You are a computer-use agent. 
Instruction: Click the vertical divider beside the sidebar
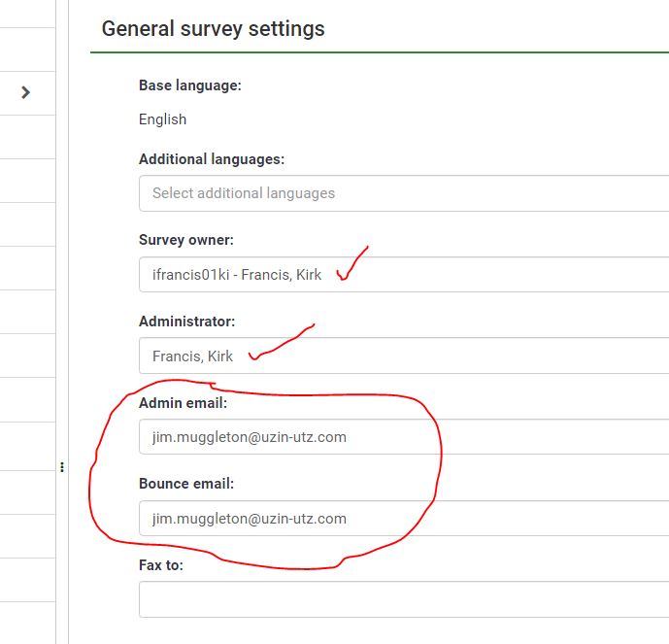tap(69, 291)
